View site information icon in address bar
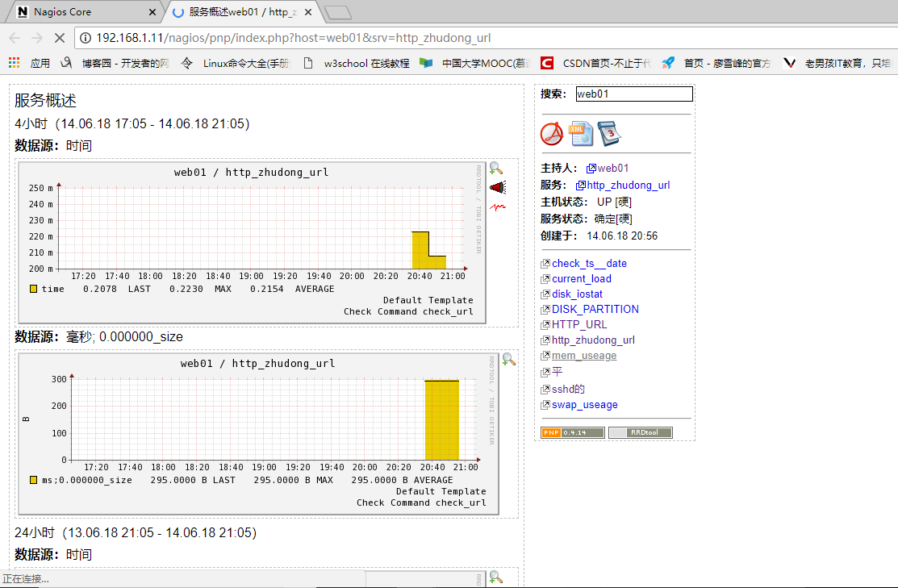Image resolution: width=898 pixels, height=588 pixels. [86, 38]
